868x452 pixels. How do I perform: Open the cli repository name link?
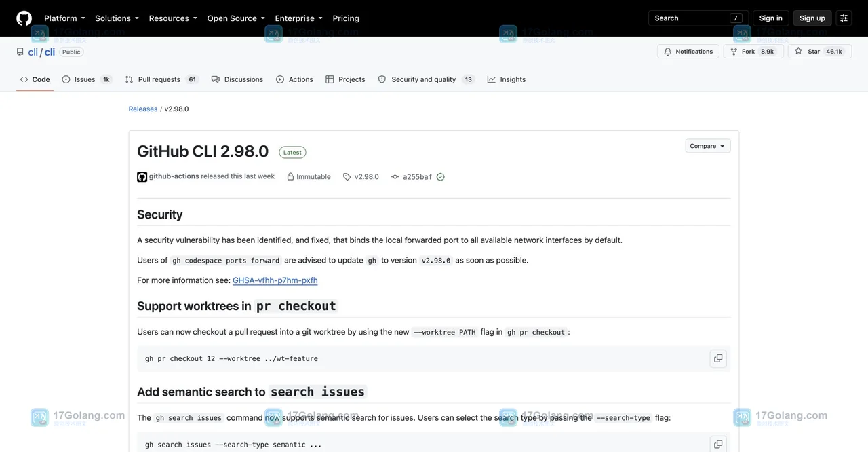coord(50,52)
